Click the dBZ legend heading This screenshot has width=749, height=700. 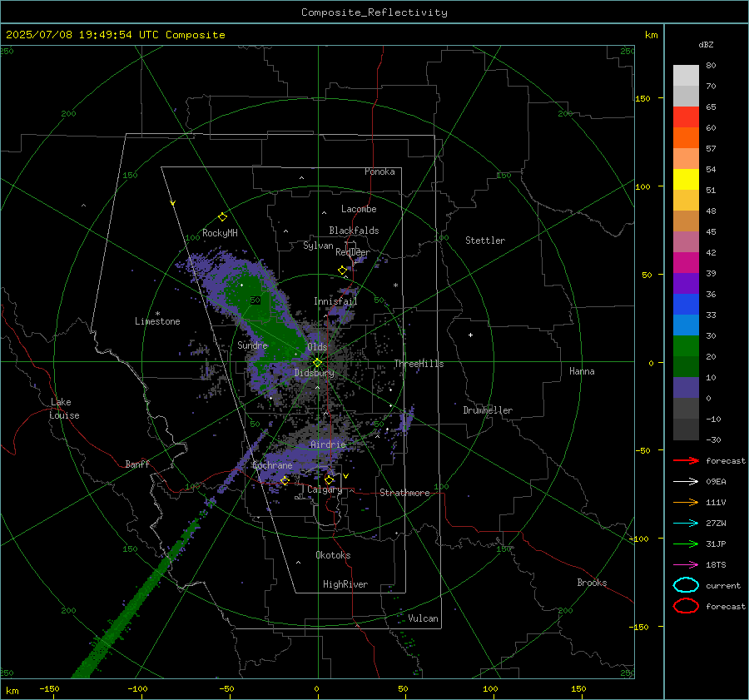pos(706,44)
